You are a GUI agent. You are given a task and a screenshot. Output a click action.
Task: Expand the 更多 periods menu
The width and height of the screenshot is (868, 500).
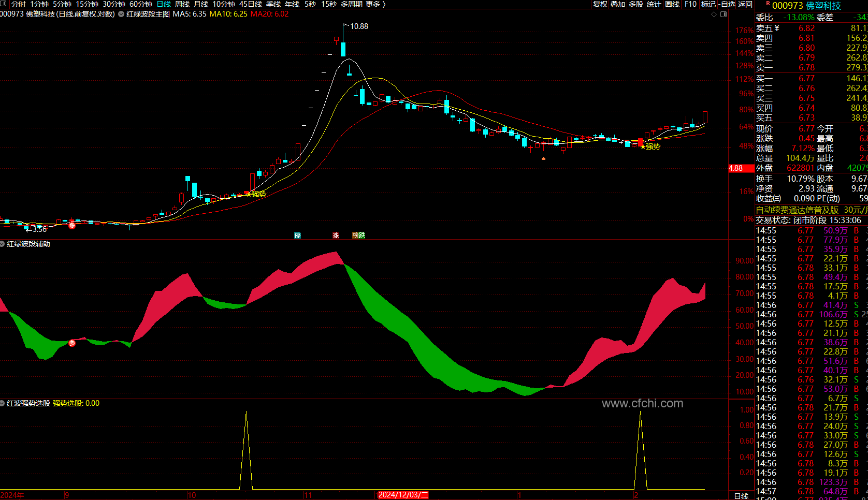pos(375,4)
